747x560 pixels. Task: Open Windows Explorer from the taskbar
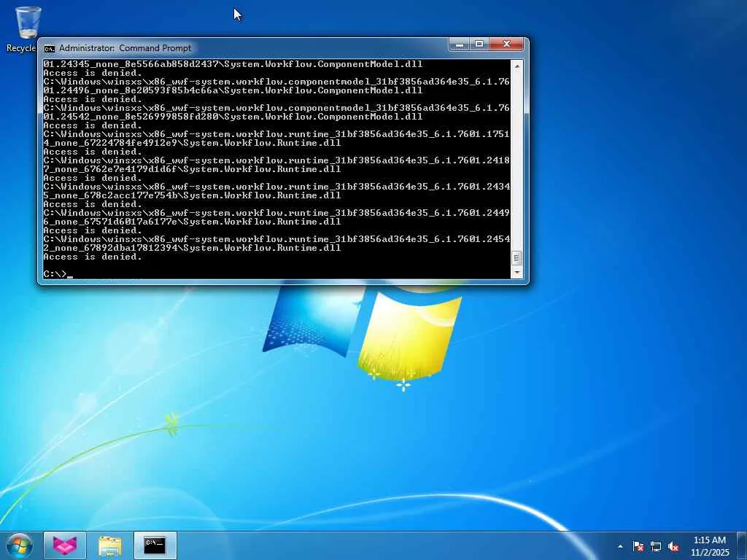point(110,545)
